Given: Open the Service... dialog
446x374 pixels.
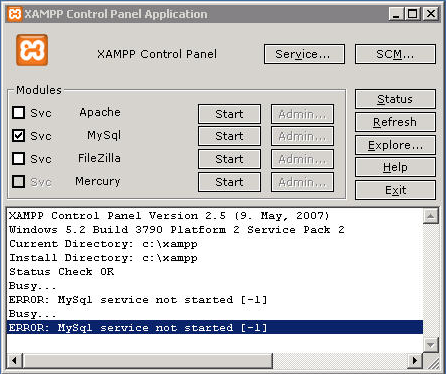Looking at the screenshot, I should (x=304, y=54).
